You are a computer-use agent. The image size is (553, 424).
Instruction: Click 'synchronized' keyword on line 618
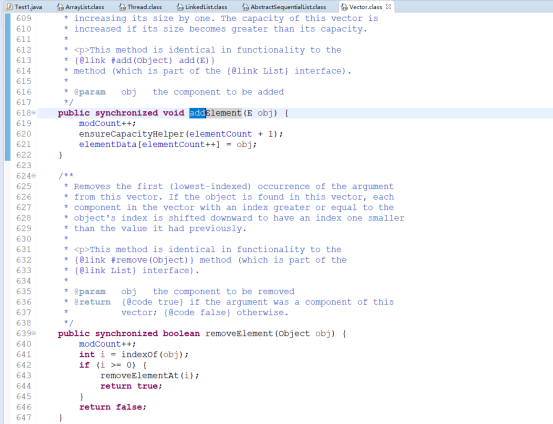[x=126, y=113]
